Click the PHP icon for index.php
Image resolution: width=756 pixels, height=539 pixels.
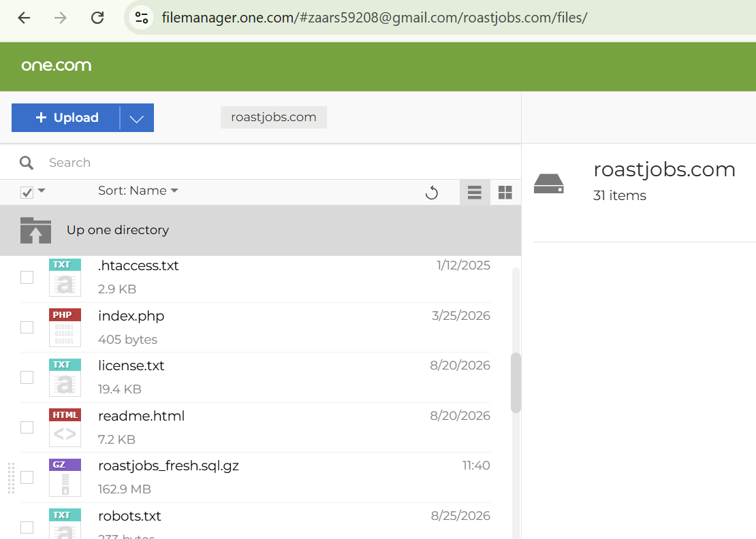point(65,327)
